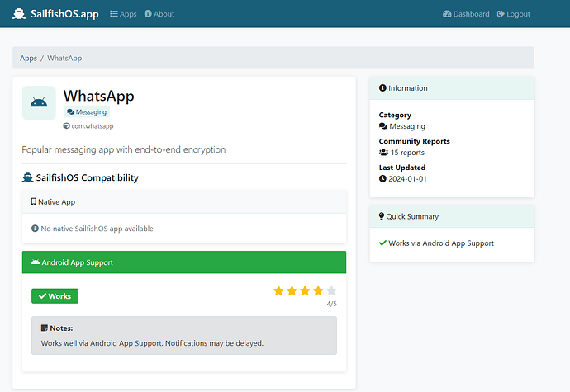Click the WhatsApp Android app icon
The image size is (570, 392).
[x=39, y=103]
